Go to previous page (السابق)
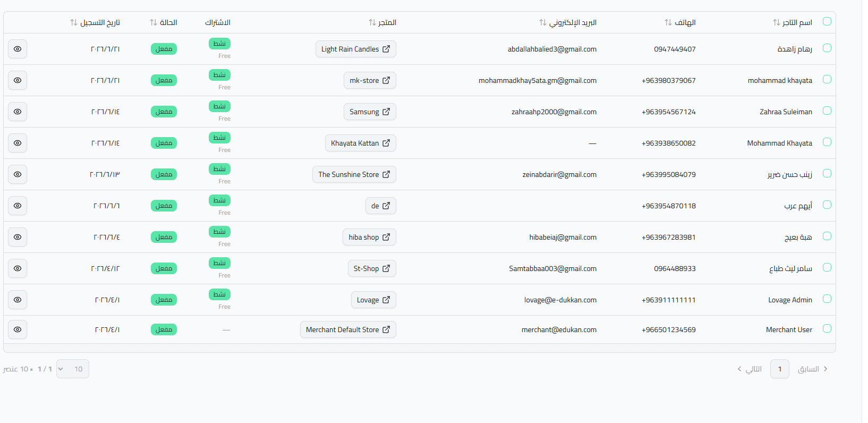 tap(813, 369)
